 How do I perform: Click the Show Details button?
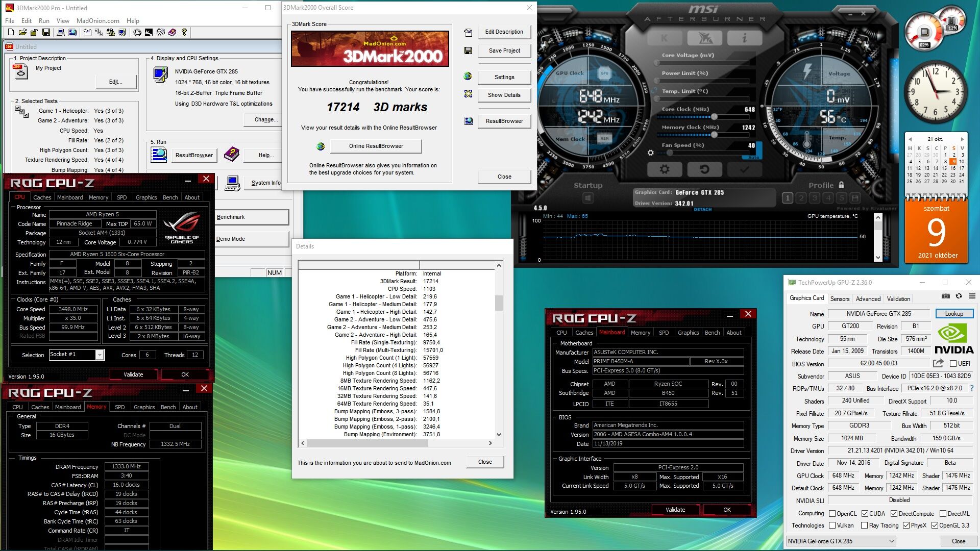[504, 95]
